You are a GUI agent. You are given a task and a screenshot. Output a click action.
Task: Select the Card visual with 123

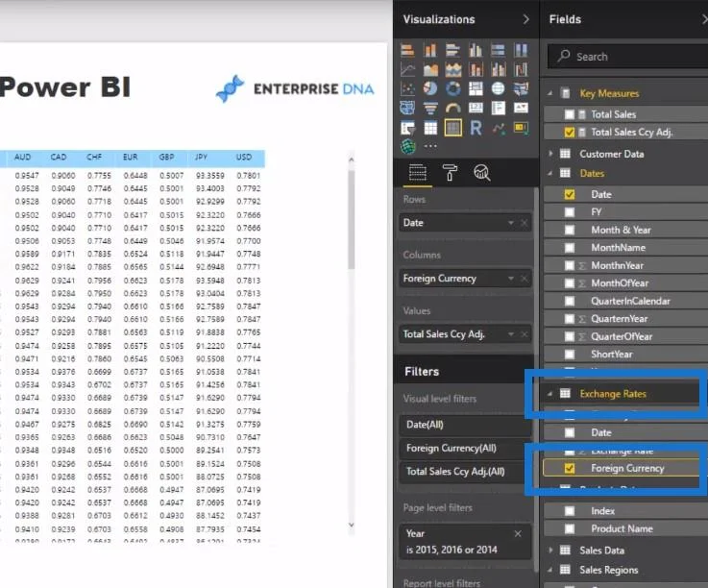click(x=476, y=108)
